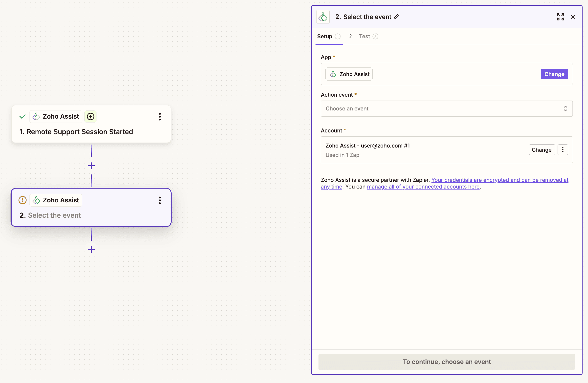Screen dimensions: 588x383
Task: Open account options three-dot menu
Action: point(563,150)
